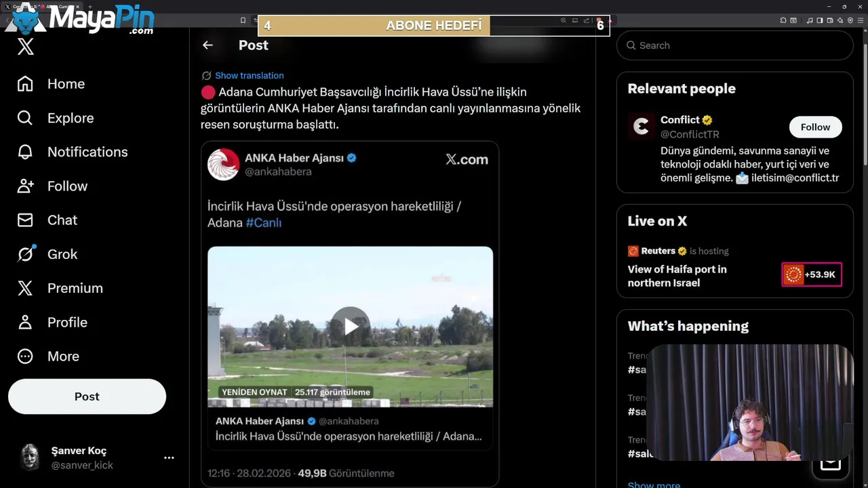Screen dimensions: 868x488
Task: Click the Search magnifier icon
Action: (631, 45)
